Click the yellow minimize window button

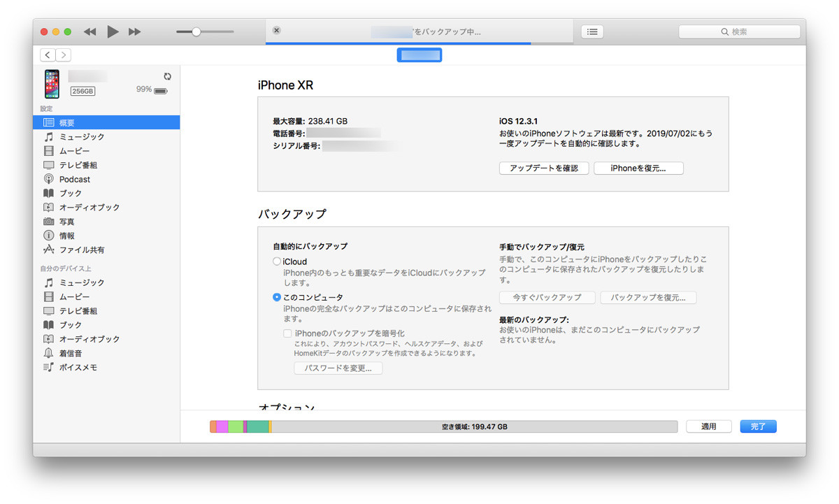[x=56, y=31]
